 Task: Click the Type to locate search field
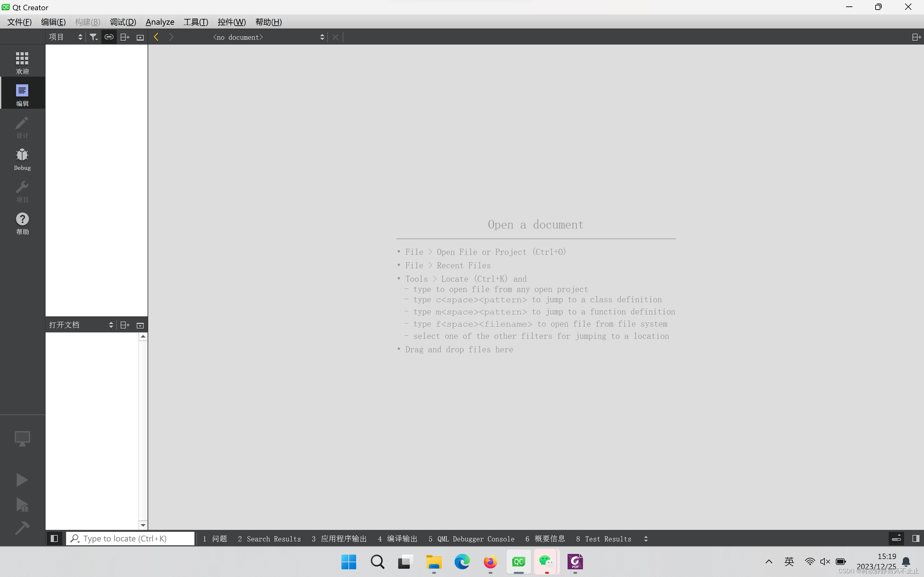click(x=131, y=539)
